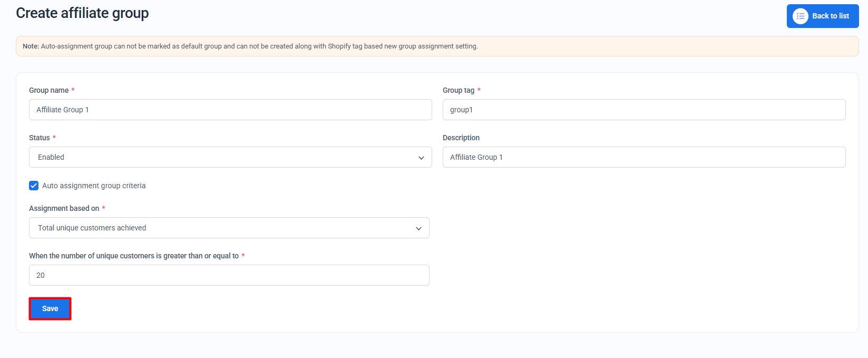
Task: Go back using Back to list text
Action: 830,16
